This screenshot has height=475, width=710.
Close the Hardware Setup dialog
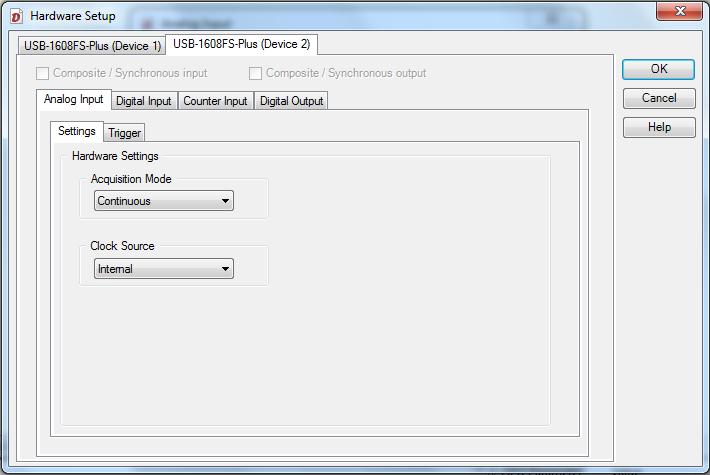tap(679, 11)
